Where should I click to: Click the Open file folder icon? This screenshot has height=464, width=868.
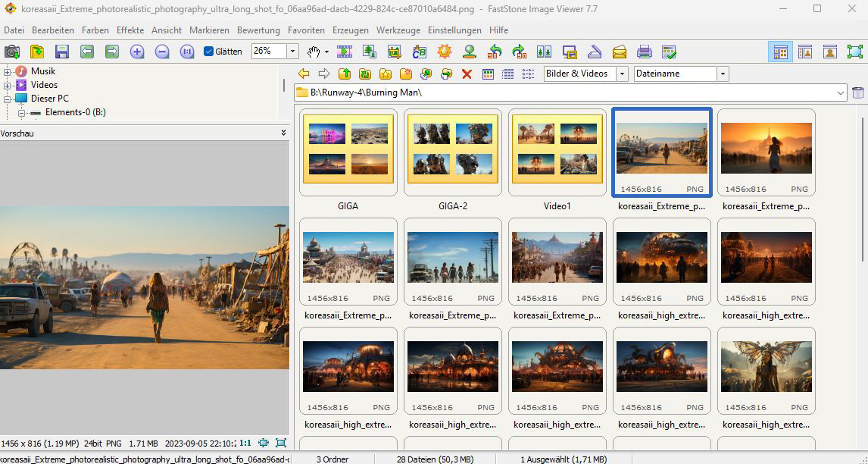click(x=37, y=52)
